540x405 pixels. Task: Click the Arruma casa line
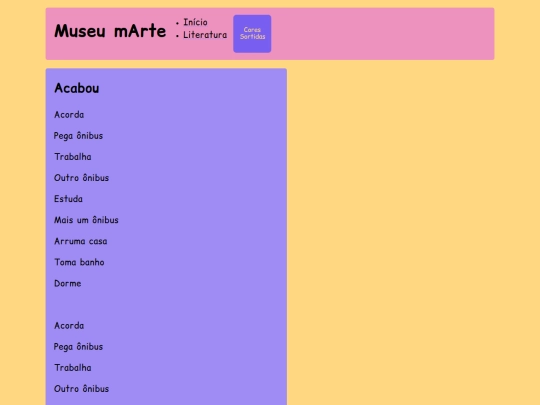point(81,241)
